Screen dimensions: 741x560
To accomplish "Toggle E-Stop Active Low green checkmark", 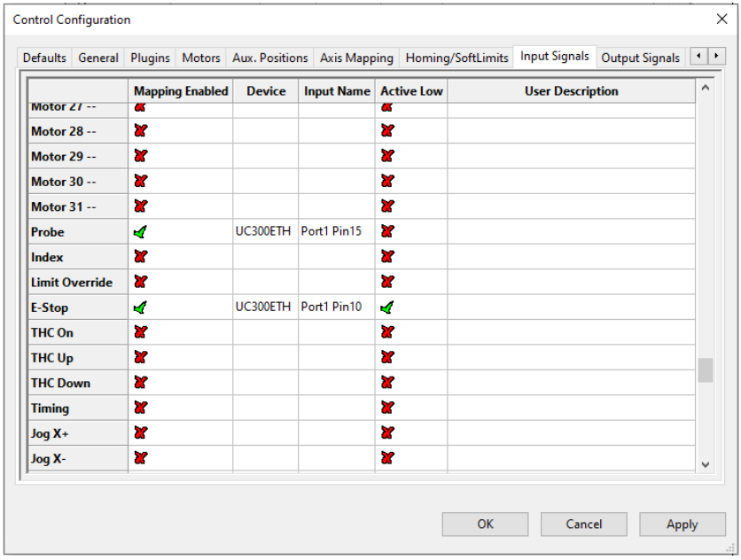I will 387,308.
